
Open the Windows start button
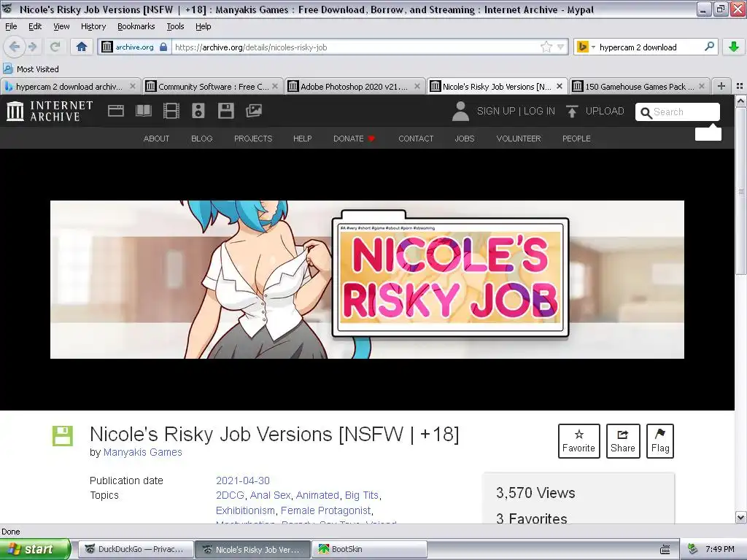(35, 549)
